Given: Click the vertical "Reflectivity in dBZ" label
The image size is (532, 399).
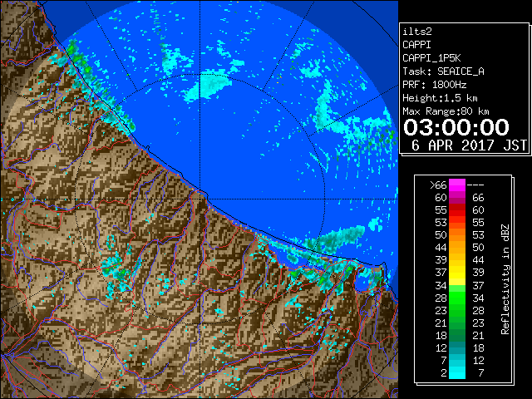Looking at the screenshot, I should coord(505,279).
